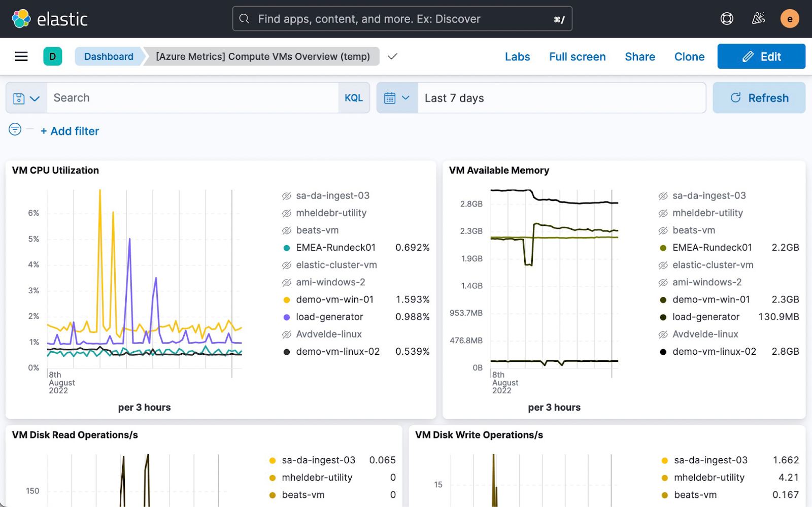Image resolution: width=812 pixels, height=507 pixels.
Task: Click sa-da-ingest-03 in Disk Read legend
Action: 319,460
